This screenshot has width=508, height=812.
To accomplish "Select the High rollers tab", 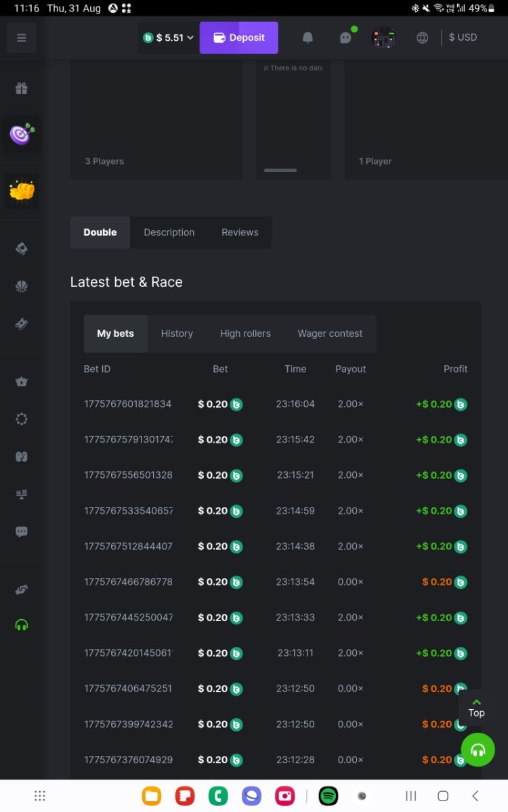I will (245, 334).
